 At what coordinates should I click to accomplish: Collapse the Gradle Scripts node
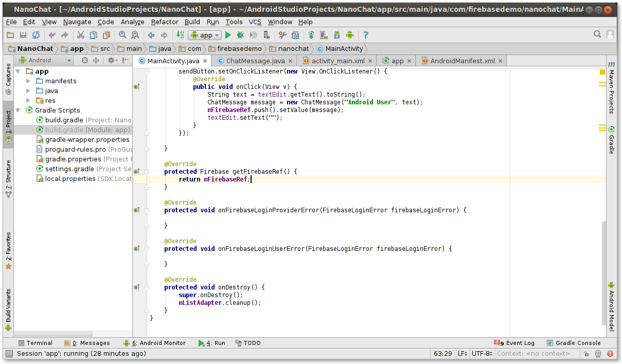[x=18, y=111]
